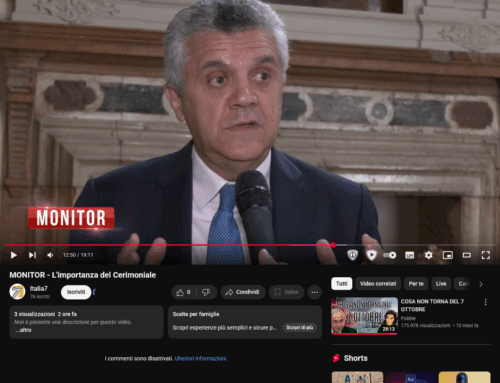Viewport: 500px width, 383px height.
Task: Click the red progress scrubber handle
Action: 333,245
